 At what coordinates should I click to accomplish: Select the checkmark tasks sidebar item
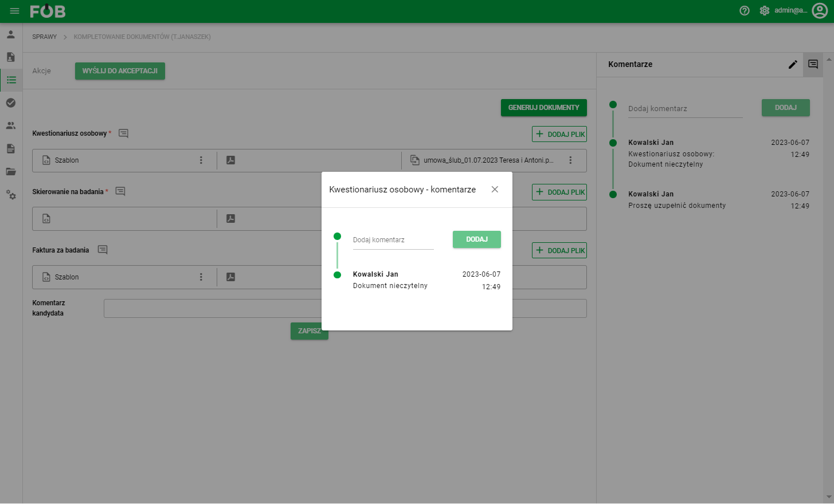(11, 103)
